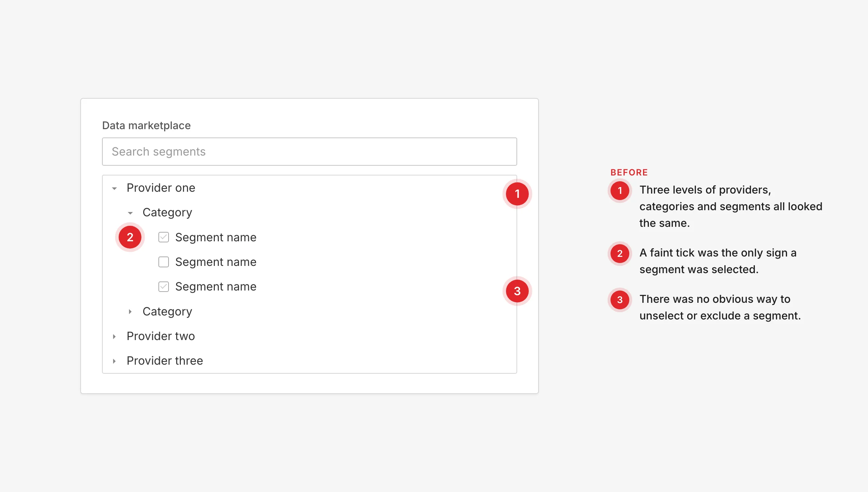Image resolution: width=868 pixels, height=492 pixels.
Task: Select the Provider three row label
Action: coord(165,361)
